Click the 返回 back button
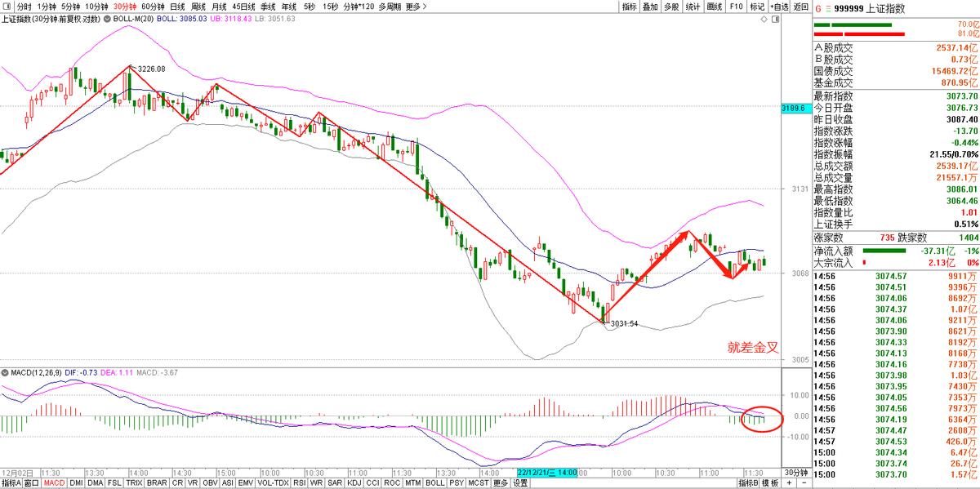 (x=800, y=7)
